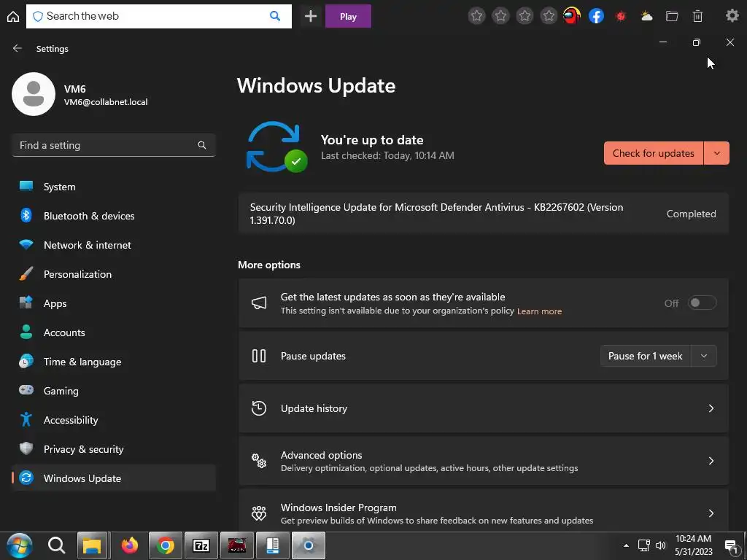747x560 pixels.
Task: Launch File Explorer from taskbar
Action: tap(93, 545)
